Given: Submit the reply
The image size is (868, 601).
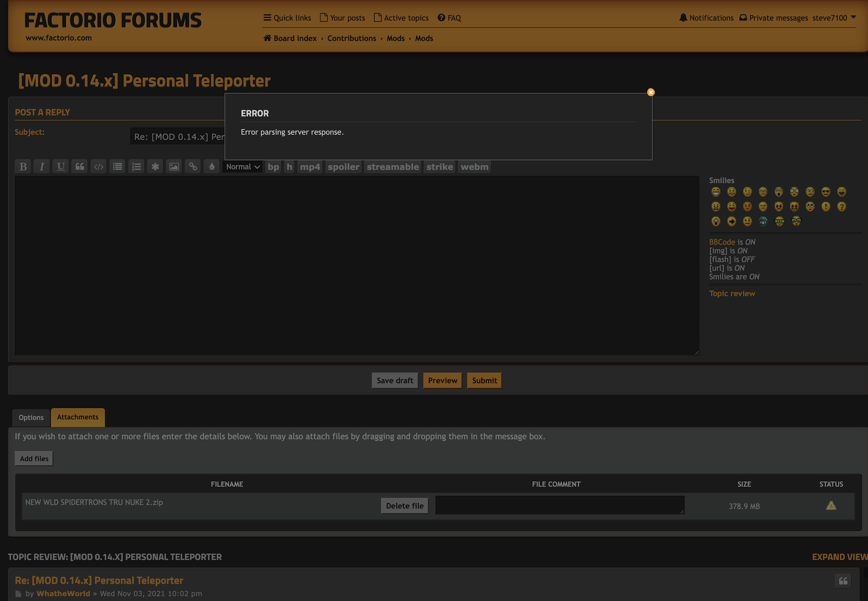Looking at the screenshot, I should point(484,381).
